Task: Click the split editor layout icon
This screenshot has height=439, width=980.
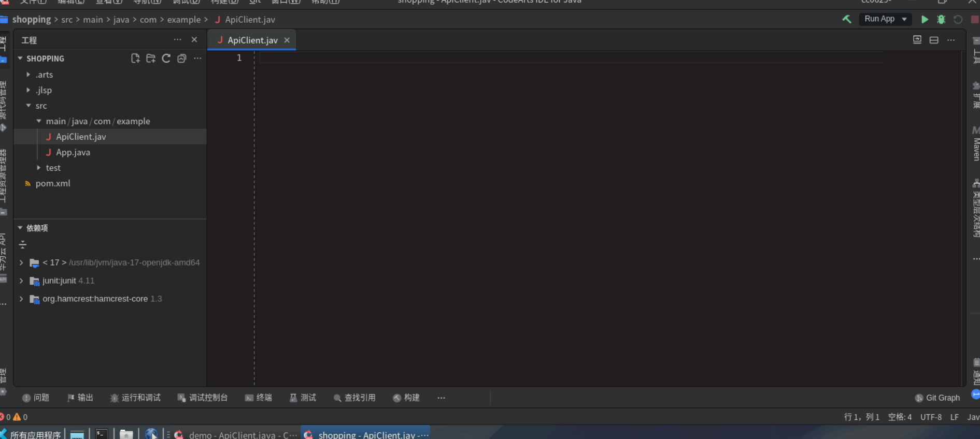Action: (934, 40)
